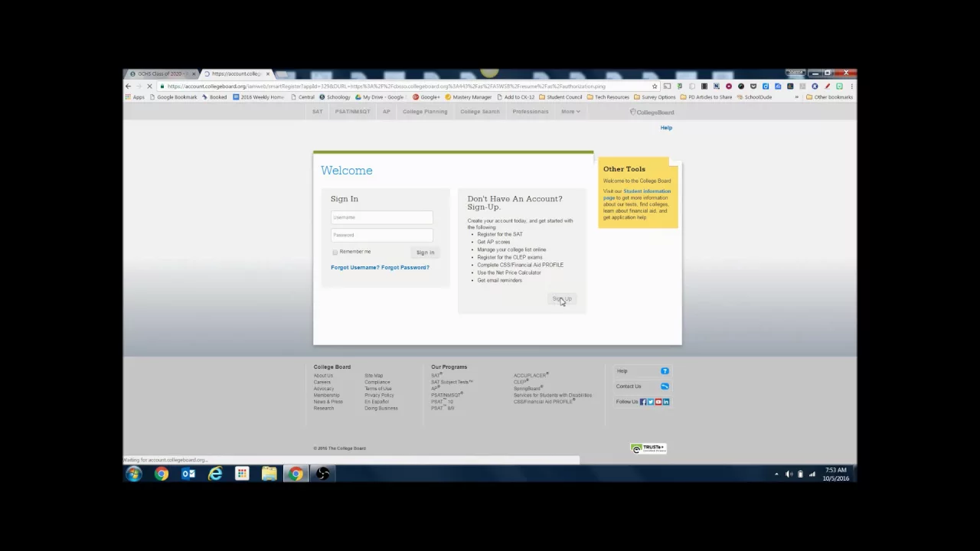Bookmark this page with star icon
This screenshot has height=551, width=980.
tap(655, 86)
